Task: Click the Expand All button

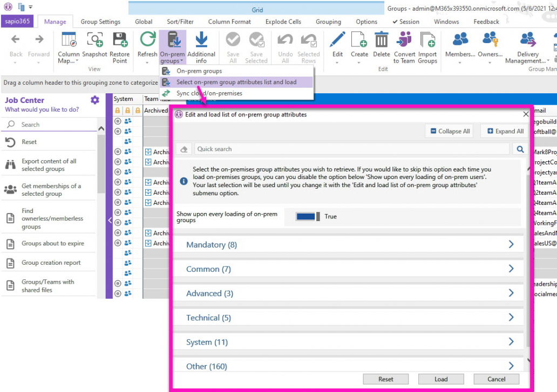Action: pos(506,131)
